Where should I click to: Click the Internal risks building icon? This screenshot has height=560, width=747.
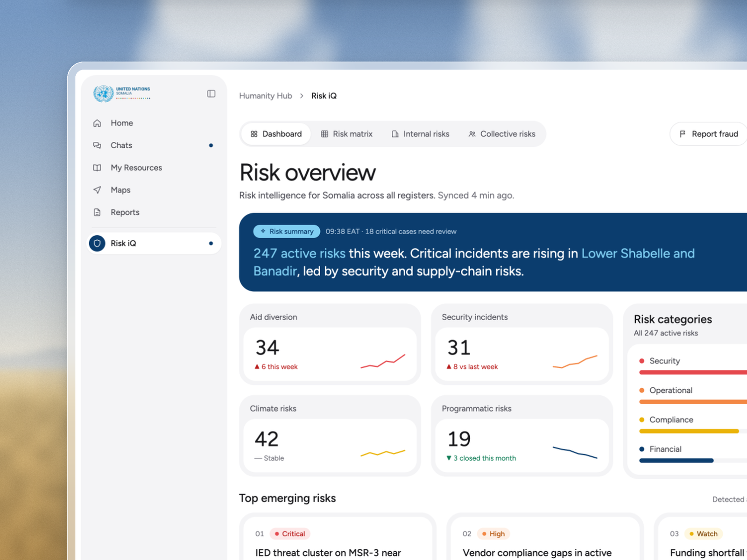pos(395,134)
